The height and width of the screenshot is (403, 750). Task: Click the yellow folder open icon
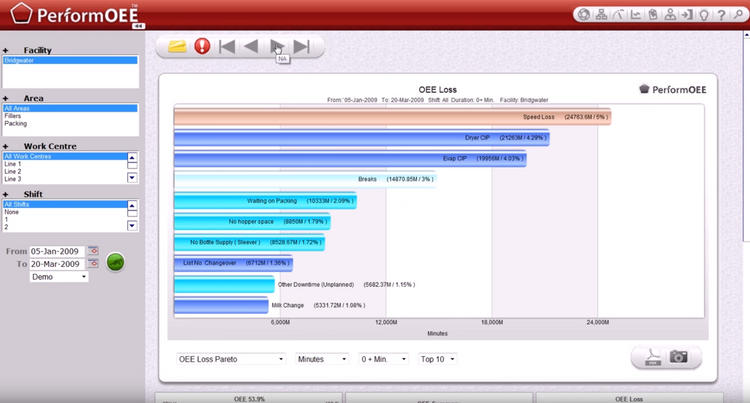(x=177, y=46)
